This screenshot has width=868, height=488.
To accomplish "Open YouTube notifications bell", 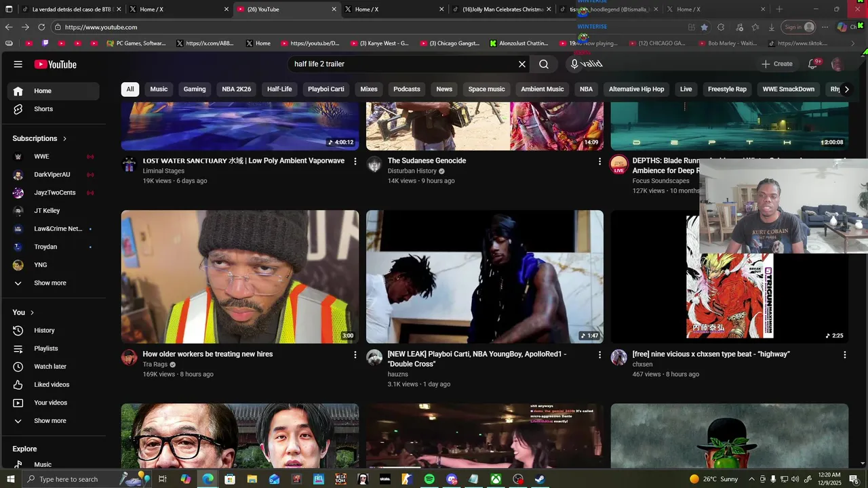I will 812,64.
